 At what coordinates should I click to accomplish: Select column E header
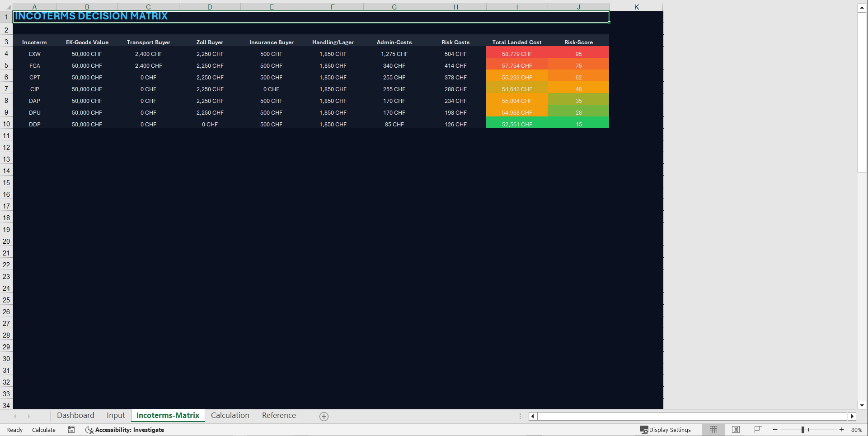(x=271, y=7)
